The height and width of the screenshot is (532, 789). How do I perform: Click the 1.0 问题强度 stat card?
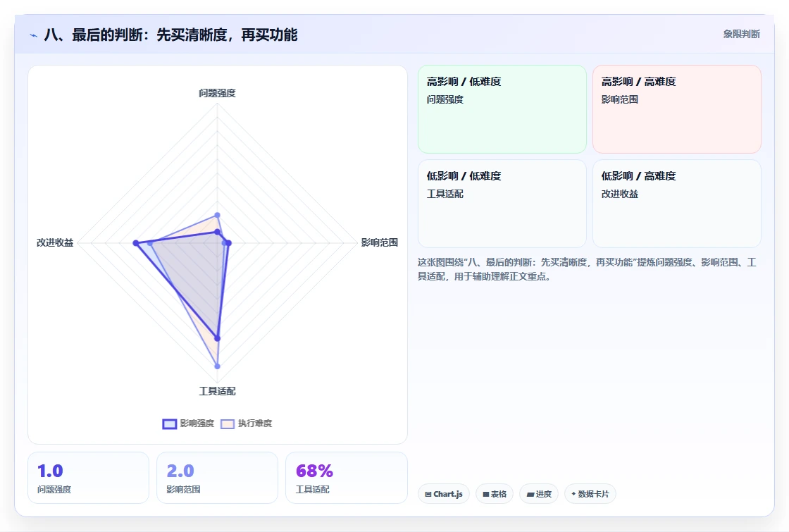(89, 478)
